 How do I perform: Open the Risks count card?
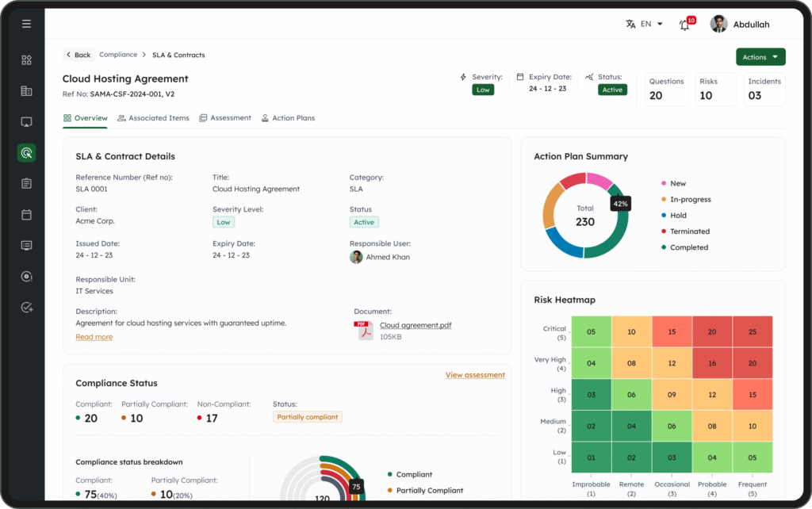[x=716, y=90]
